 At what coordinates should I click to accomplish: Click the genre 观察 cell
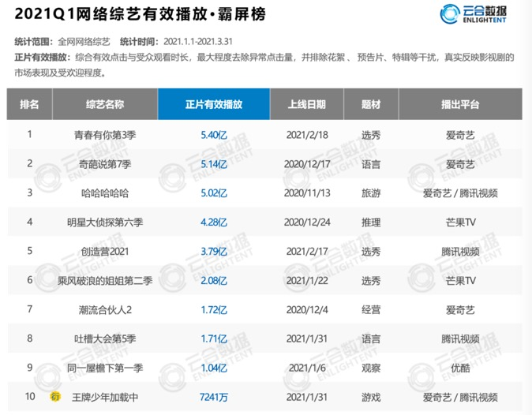(371, 368)
